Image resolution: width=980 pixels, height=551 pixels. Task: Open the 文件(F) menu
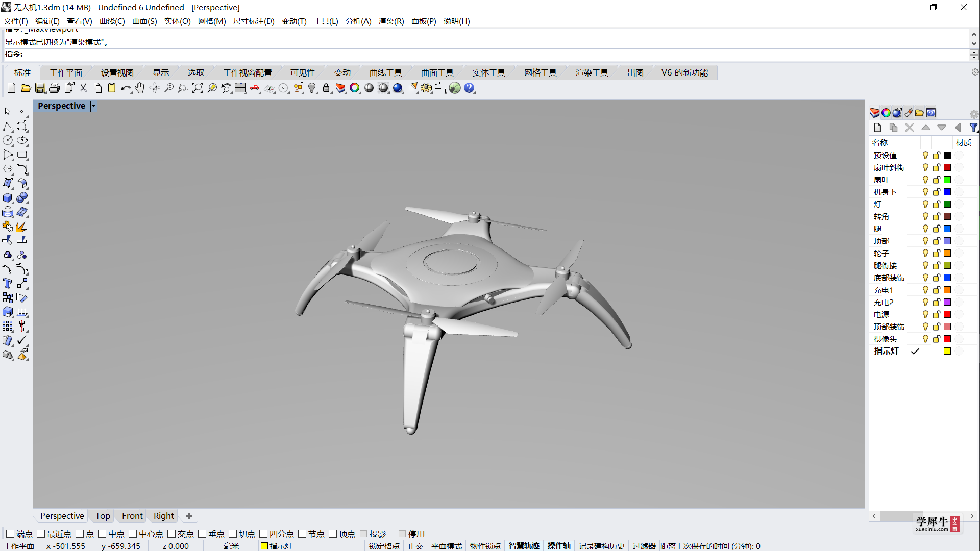click(16, 21)
